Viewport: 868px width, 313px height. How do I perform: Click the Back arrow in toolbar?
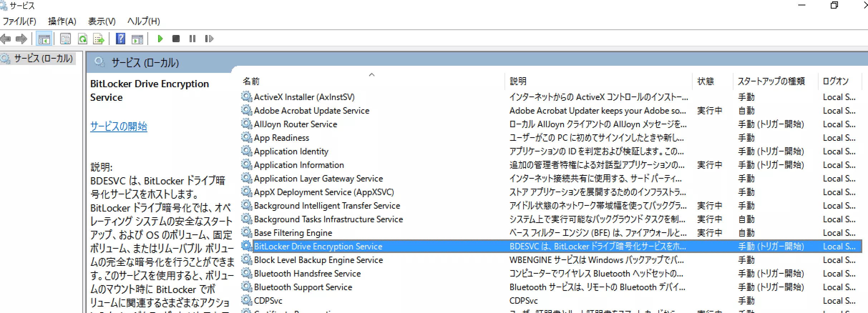[x=6, y=39]
